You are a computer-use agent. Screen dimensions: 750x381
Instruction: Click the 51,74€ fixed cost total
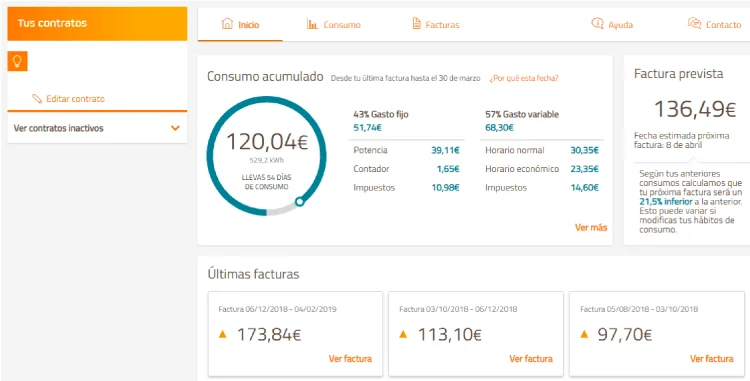pos(367,128)
